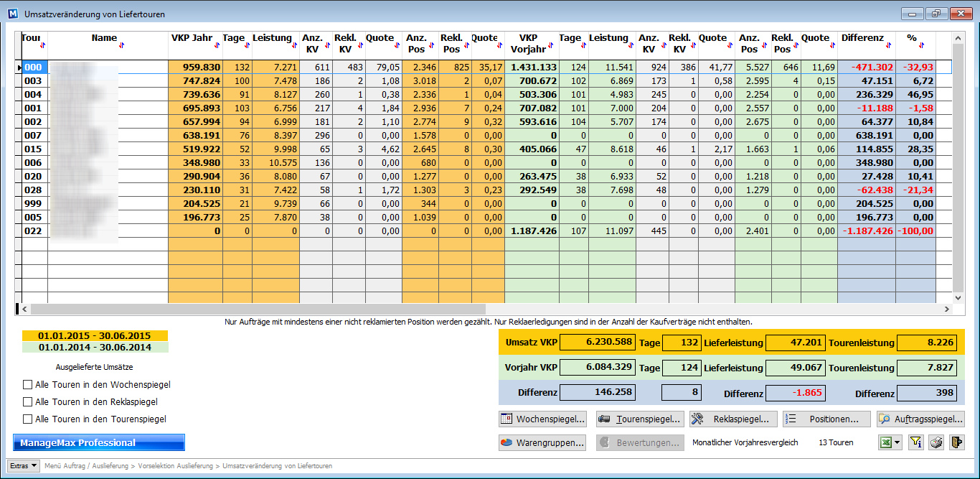
Task: Click the exit door icon
Action: pyautogui.click(x=956, y=443)
